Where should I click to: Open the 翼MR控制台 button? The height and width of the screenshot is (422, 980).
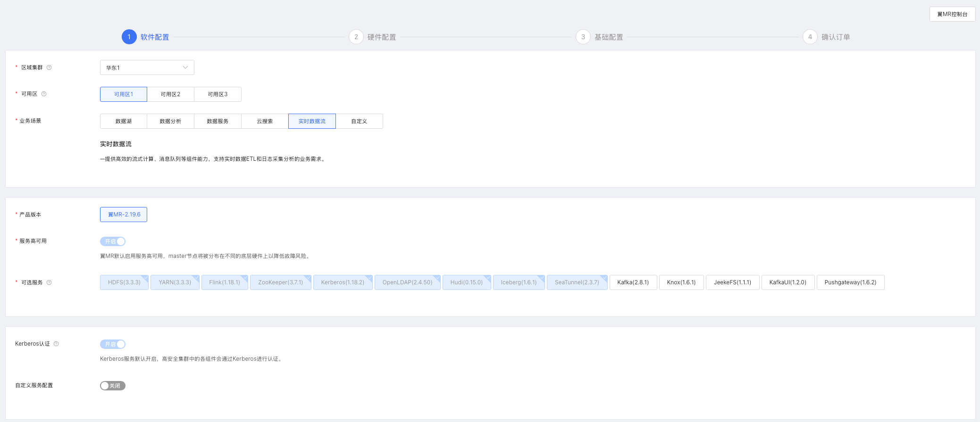tap(952, 14)
